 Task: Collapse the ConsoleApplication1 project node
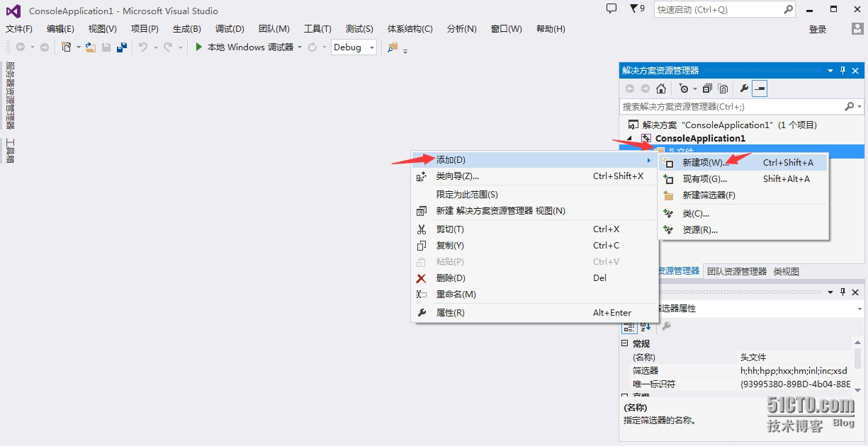coord(629,138)
